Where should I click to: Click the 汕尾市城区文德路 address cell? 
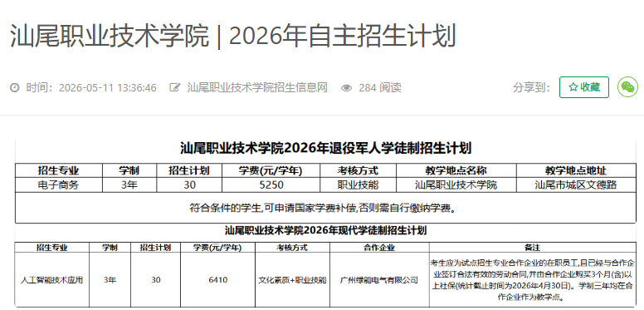click(576, 185)
